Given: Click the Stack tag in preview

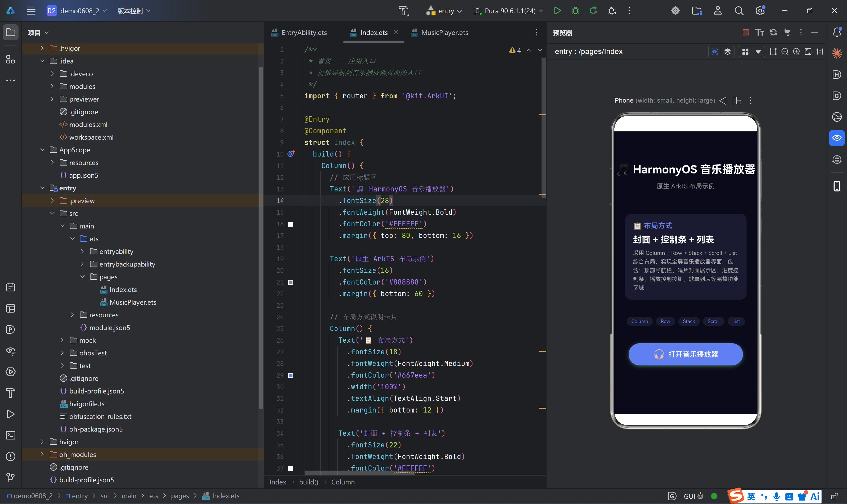Looking at the screenshot, I should point(689,321).
